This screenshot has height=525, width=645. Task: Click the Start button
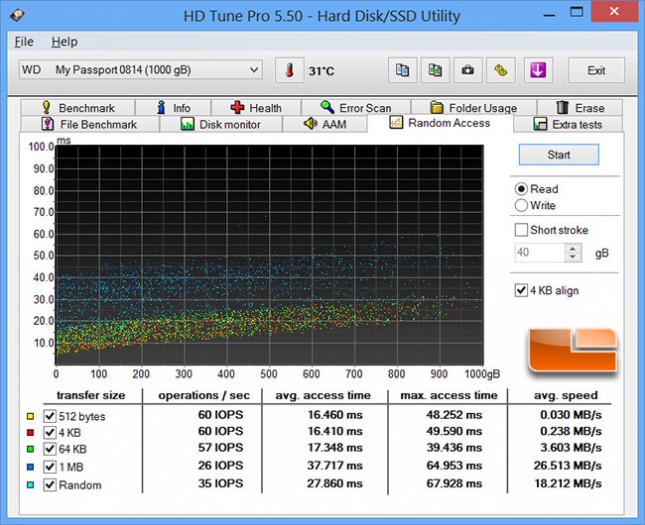click(x=559, y=155)
